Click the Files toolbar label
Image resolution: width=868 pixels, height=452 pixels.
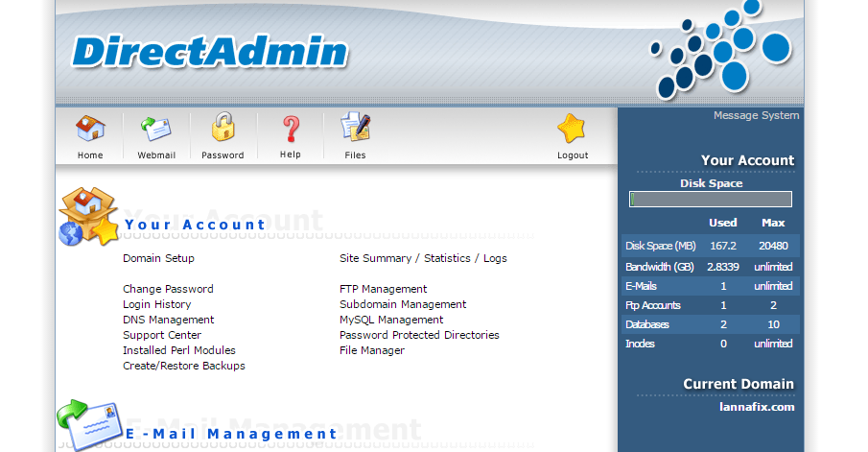tap(356, 155)
